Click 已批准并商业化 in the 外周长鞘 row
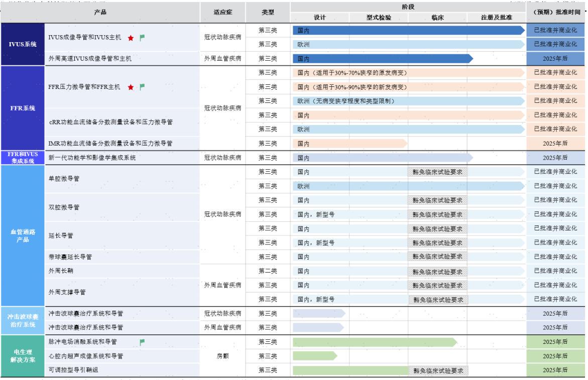588x380 pixels. pyautogui.click(x=555, y=271)
